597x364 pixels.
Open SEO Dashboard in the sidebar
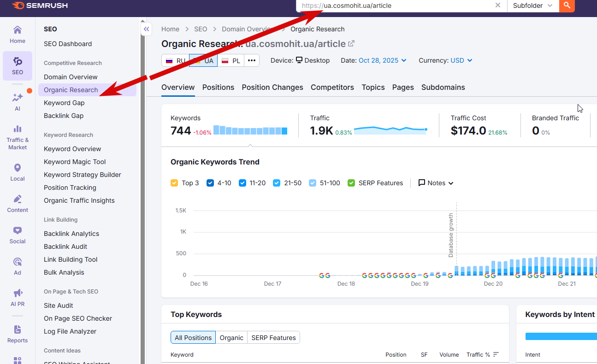point(68,44)
